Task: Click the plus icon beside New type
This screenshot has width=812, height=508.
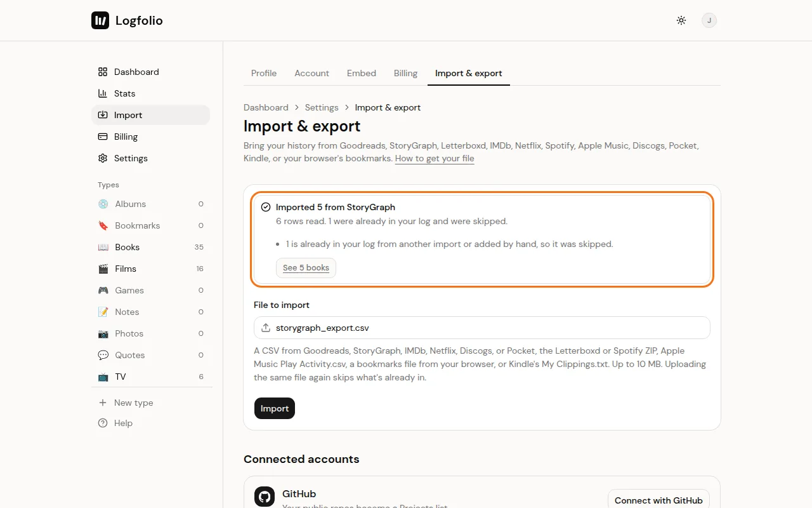Action: (103, 403)
